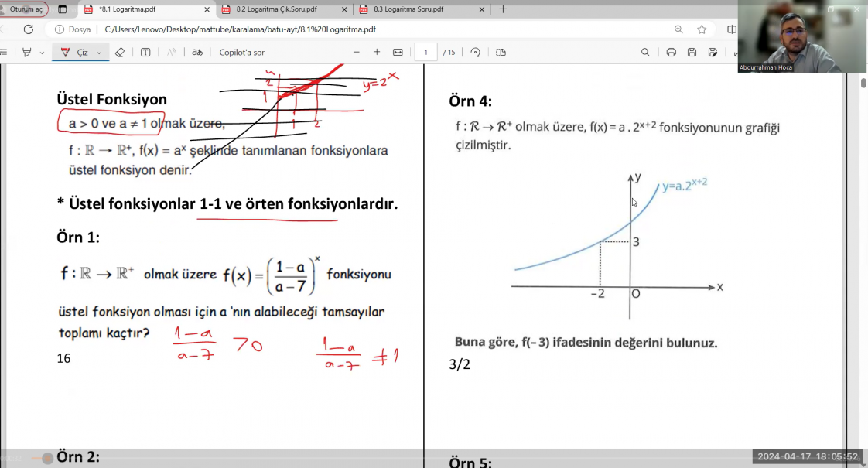Select the add text tool

pyautogui.click(x=145, y=52)
